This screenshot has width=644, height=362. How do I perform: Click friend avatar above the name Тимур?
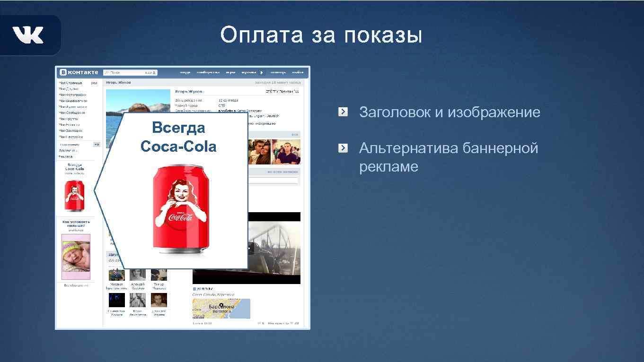click(159, 275)
